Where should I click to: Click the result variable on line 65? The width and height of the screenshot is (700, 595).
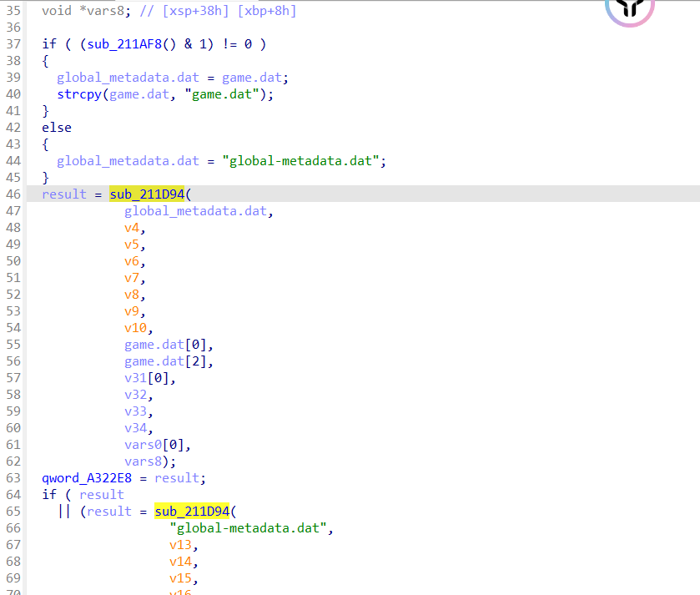109,511
